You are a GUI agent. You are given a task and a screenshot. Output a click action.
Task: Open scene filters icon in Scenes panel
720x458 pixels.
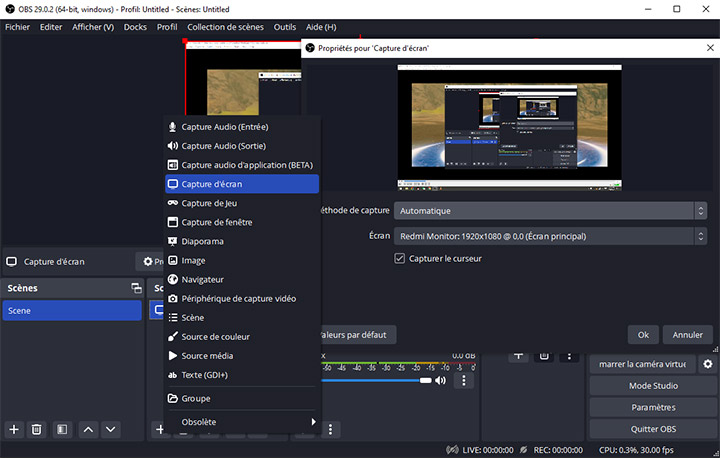pyautogui.click(x=62, y=429)
